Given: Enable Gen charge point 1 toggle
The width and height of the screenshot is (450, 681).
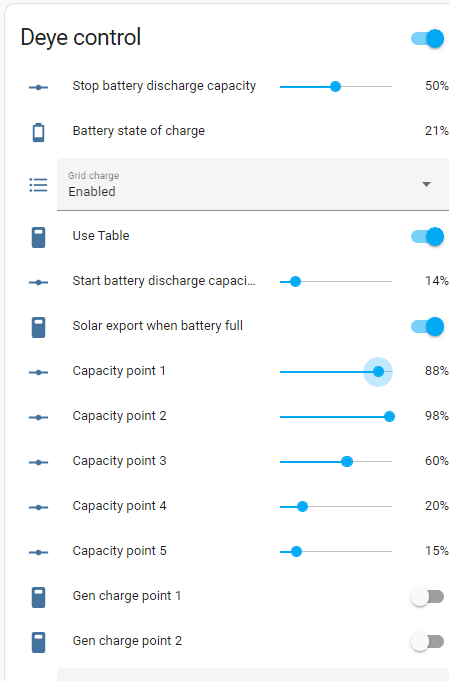Looking at the screenshot, I should 427,596.
